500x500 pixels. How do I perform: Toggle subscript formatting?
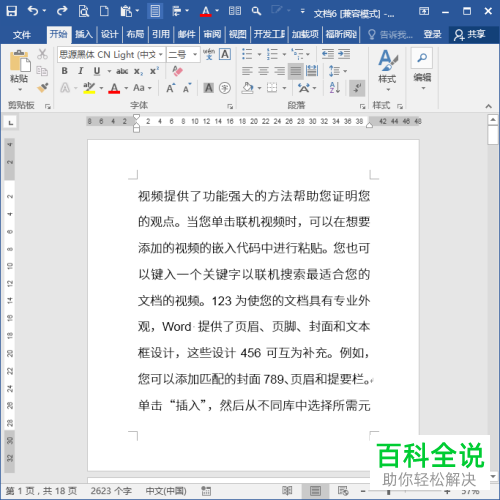point(138,71)
